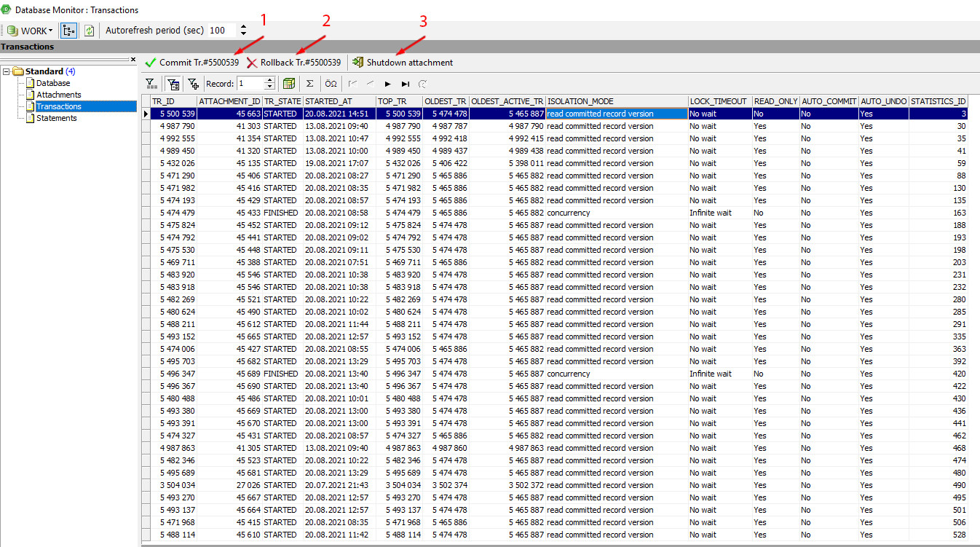Click the current row indicator arrow
980x547 pixels.
(x=146, y=114)
